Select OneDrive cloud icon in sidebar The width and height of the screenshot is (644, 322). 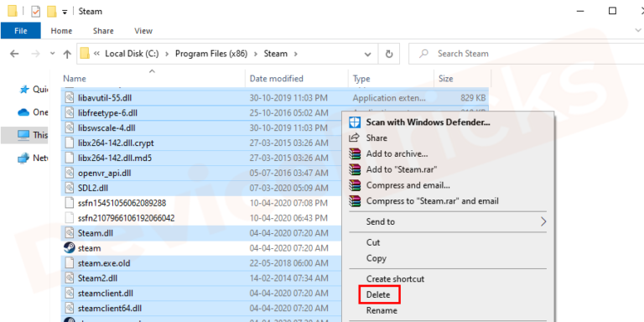coord(23,112)
